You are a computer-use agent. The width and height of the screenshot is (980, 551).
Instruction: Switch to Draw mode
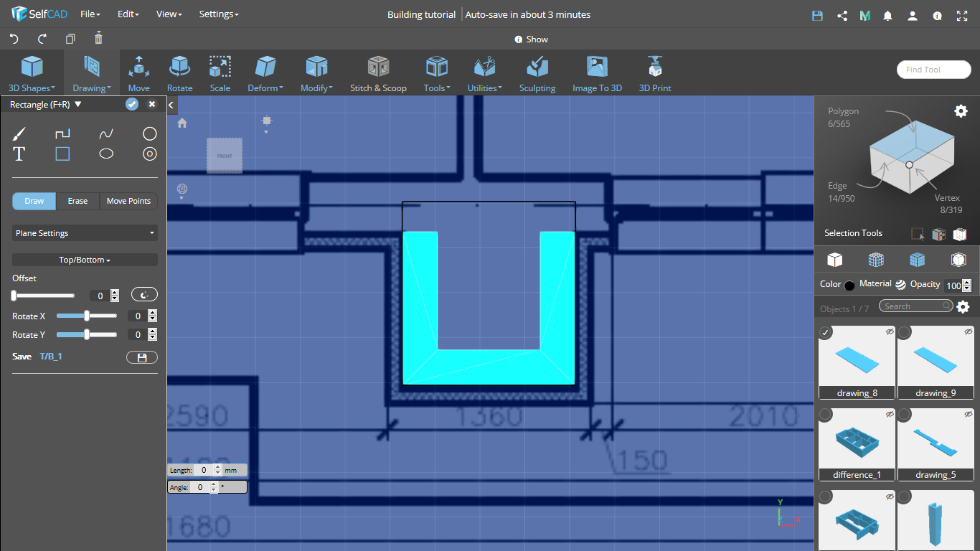pos(34,201)
